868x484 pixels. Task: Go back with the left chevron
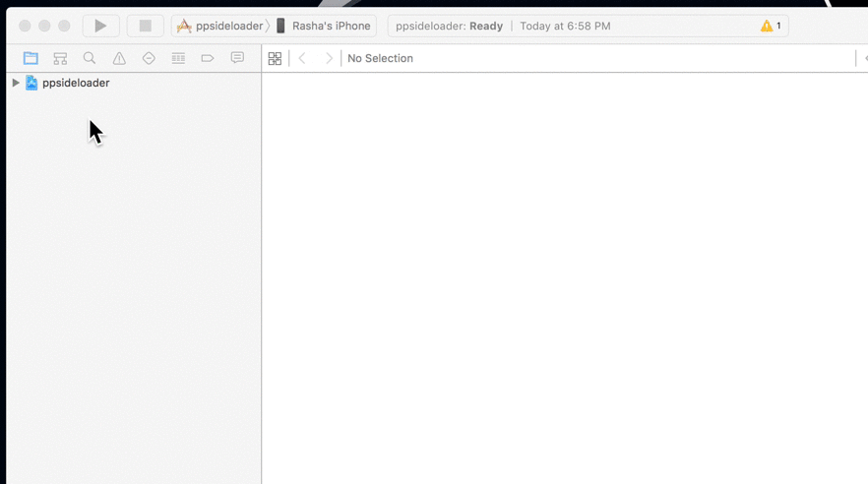(x=303, y=58)
